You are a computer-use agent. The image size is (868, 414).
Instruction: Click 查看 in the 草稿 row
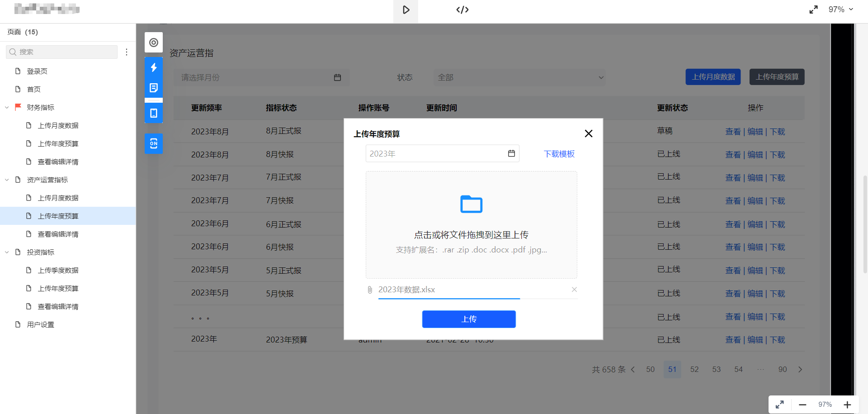733,132
